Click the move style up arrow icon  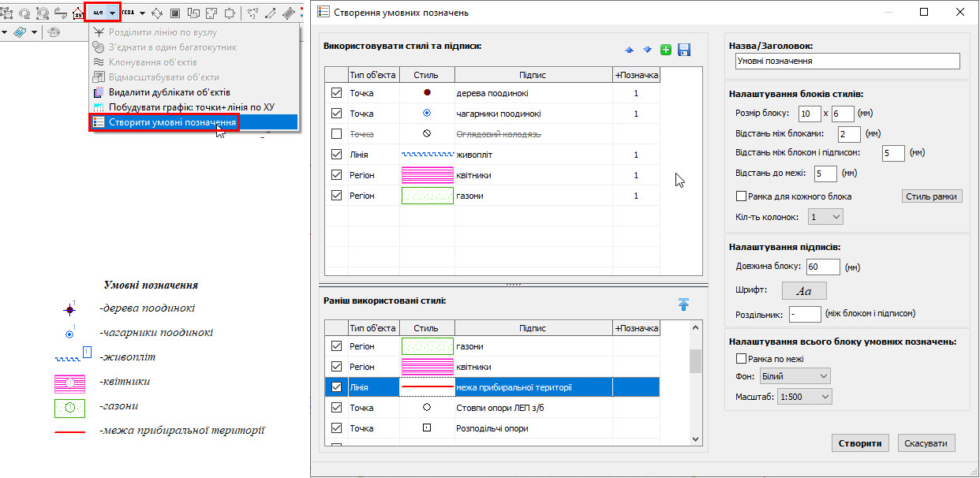pyautogui.click(x=629, y=50)
